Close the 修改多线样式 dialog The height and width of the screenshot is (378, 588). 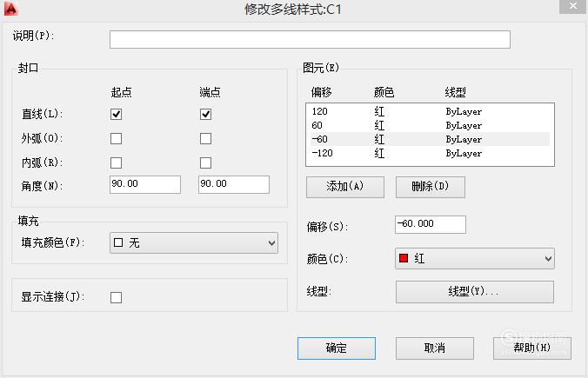tap(573, 6)
